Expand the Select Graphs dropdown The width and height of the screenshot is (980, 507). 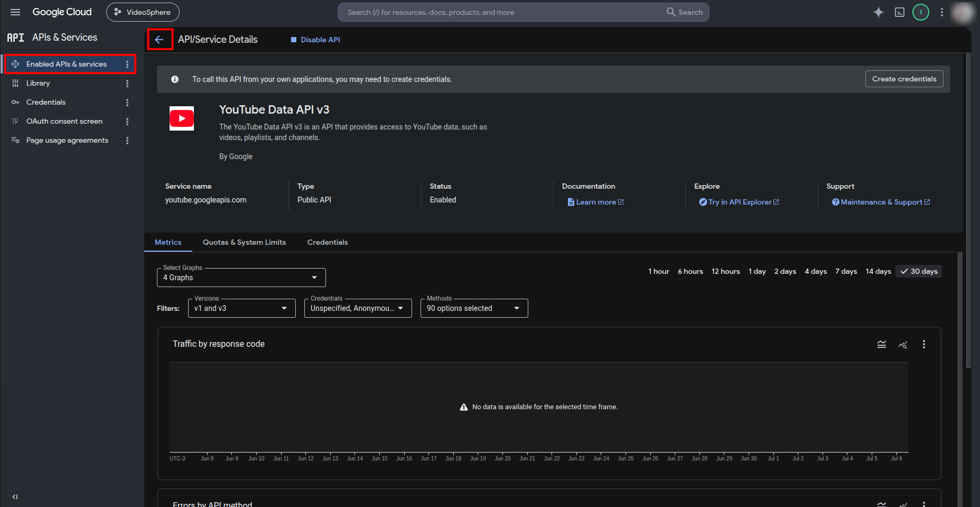pyautogui.click(x=241, y=278)
